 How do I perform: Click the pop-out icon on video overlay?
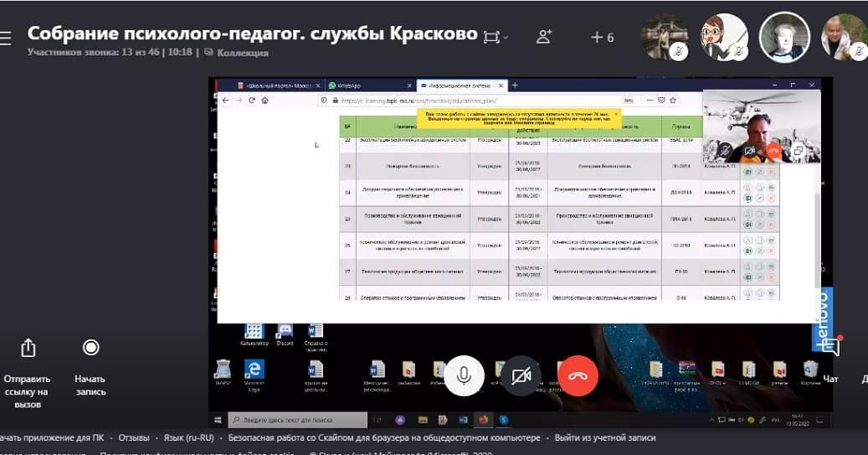click(x=798, y=151)
